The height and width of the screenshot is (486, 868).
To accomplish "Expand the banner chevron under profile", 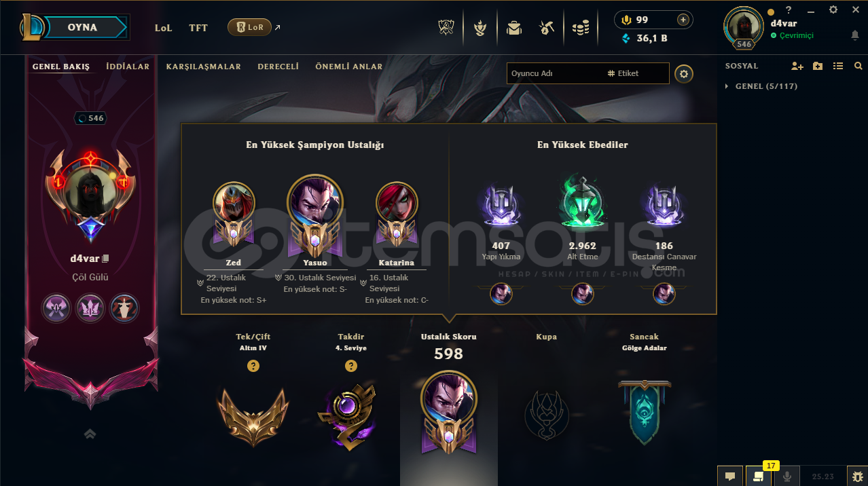I will click(x=90, y=434).
